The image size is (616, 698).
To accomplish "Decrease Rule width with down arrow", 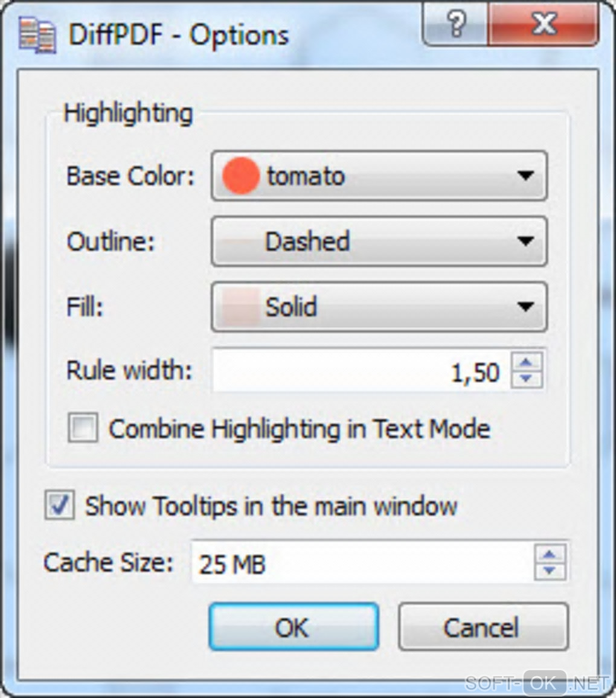I will pos(527,379).
